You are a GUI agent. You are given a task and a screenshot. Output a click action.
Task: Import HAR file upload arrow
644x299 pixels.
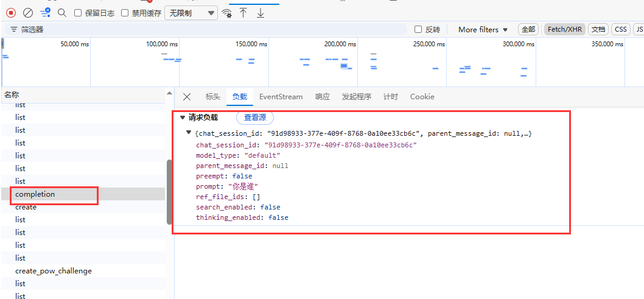click(243, 13)
